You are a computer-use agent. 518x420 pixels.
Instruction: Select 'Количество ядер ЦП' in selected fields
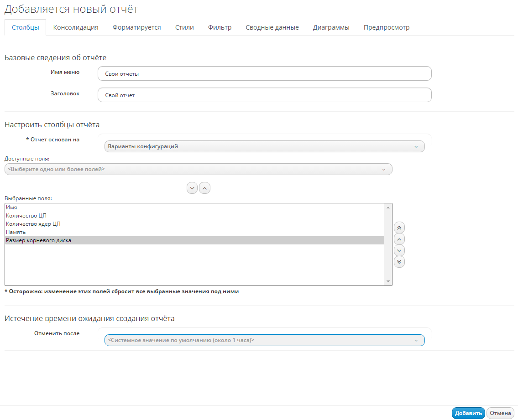coord(33,224)
